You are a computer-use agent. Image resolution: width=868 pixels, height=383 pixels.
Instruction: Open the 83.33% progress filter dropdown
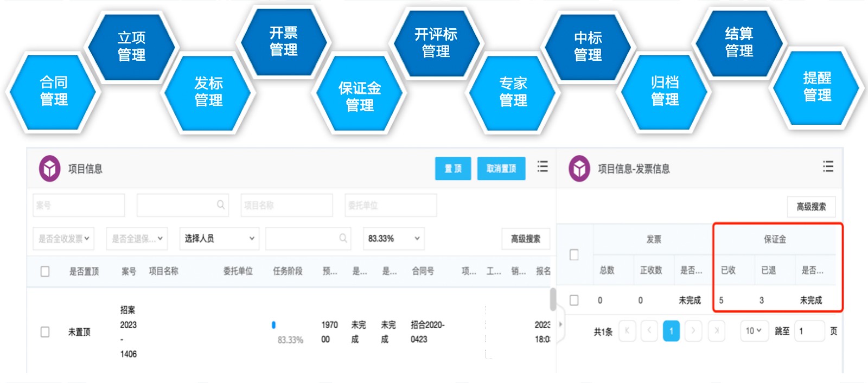[x=393, y=238]
